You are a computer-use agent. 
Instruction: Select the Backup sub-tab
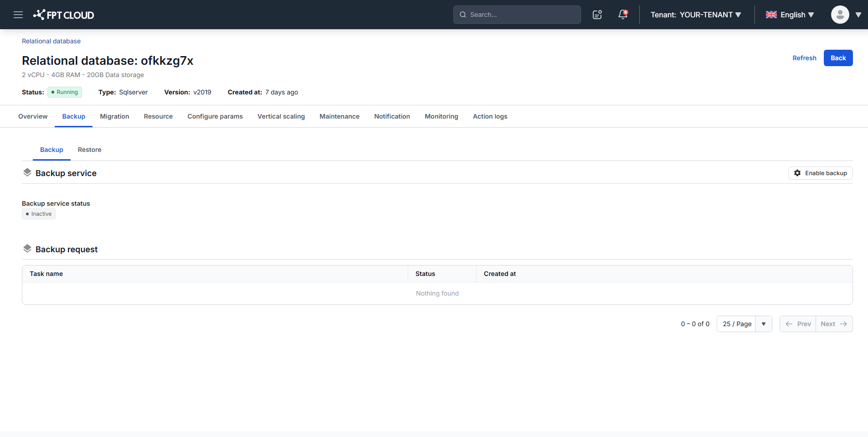click(51, 150)
